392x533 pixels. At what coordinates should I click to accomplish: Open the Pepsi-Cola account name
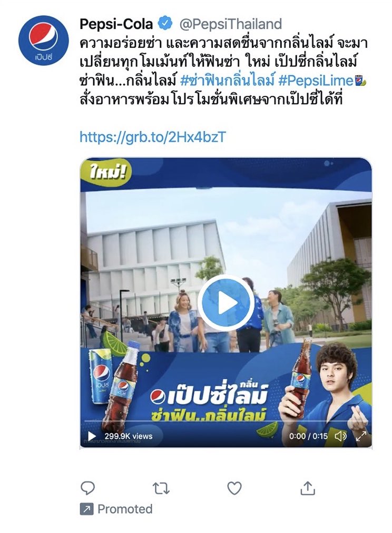coord(116,24)
